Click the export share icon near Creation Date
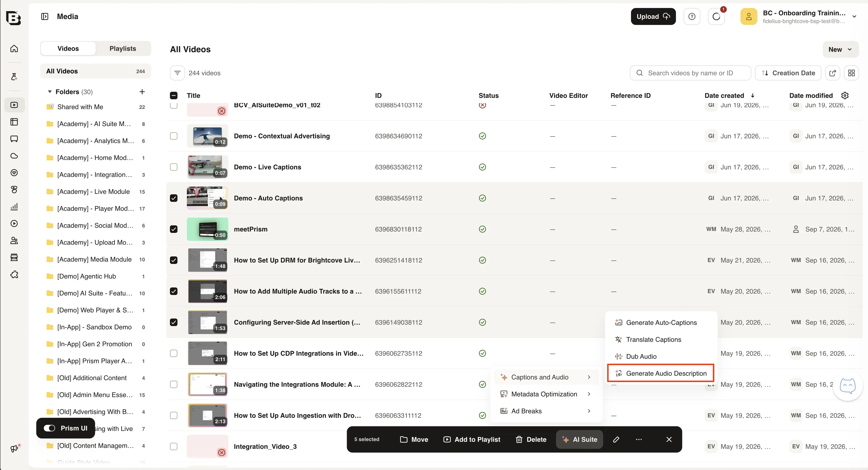The height and width of the screenshot is (470, 868). coord(833,73)
